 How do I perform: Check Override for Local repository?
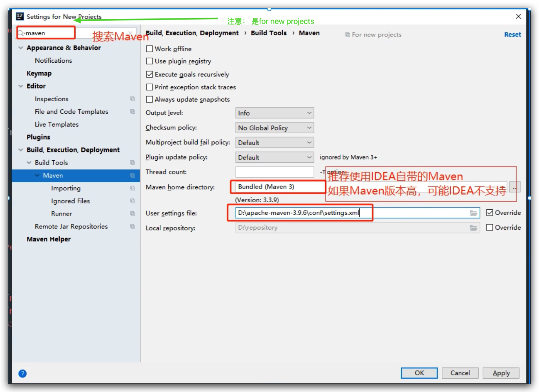tap(490, 228)
